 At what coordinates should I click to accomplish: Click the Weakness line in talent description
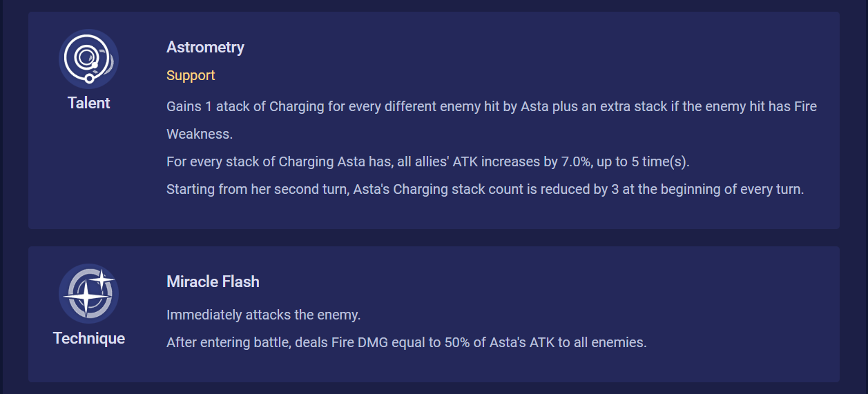pyautogui.click(x=200, y=134)
